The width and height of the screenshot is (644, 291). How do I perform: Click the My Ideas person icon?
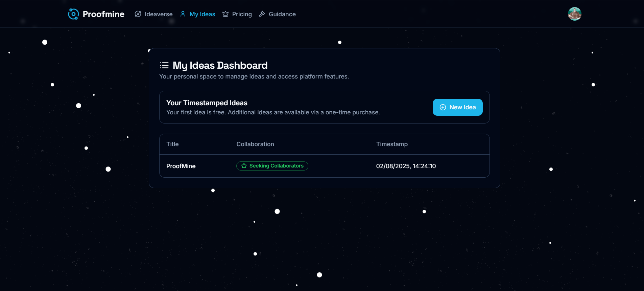click(x=183, y=14)
